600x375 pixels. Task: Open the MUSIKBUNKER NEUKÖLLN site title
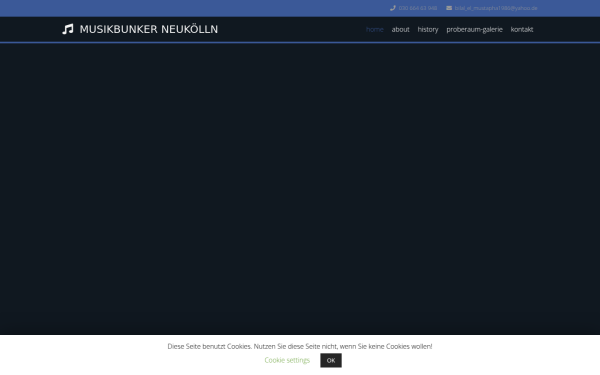(x=149, y=29)
